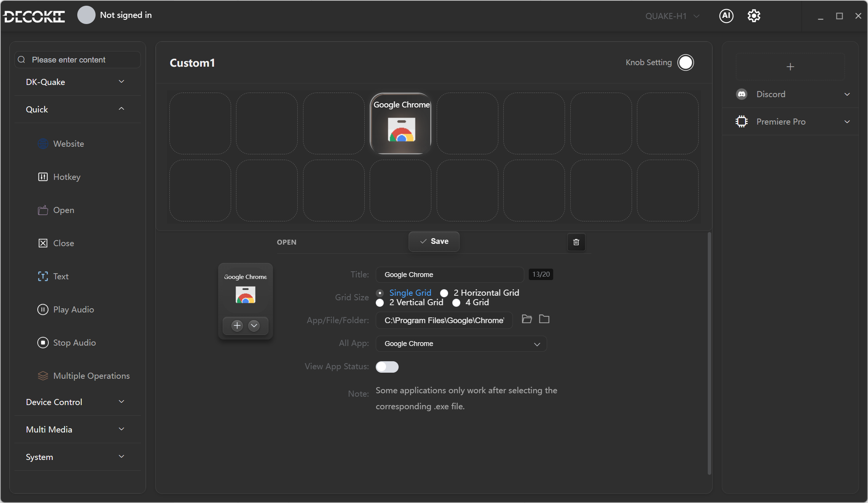Screen dimensions: 868x503
Task: Select the Google Chrome key in the grid
Action: [400, 123]
